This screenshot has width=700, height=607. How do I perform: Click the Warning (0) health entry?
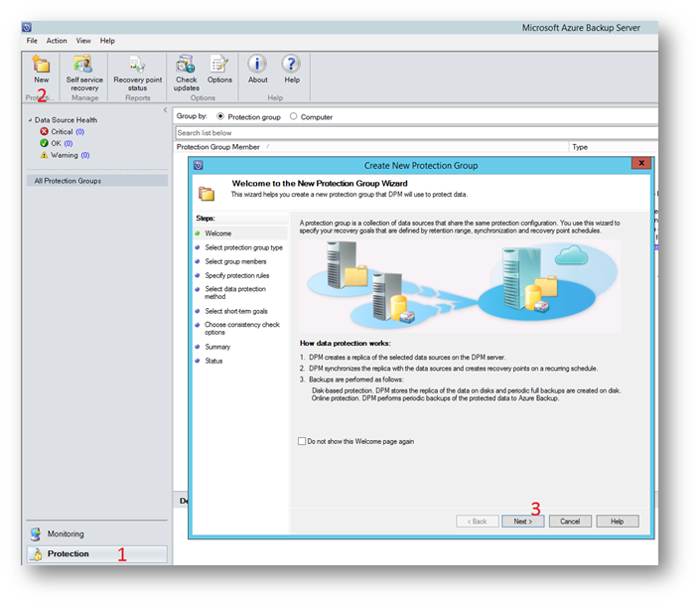pyautogui.click(x=65, y=155)
